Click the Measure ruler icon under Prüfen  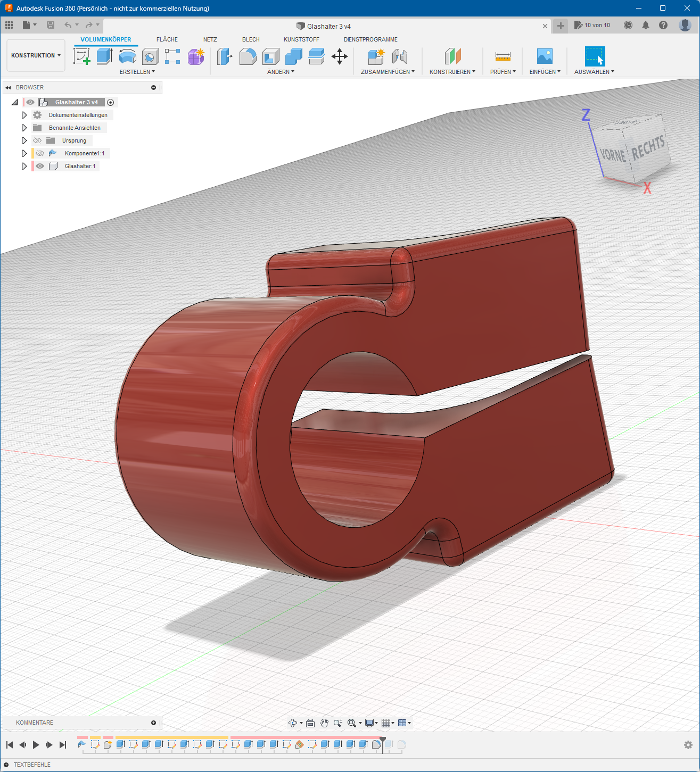[503, 56]
